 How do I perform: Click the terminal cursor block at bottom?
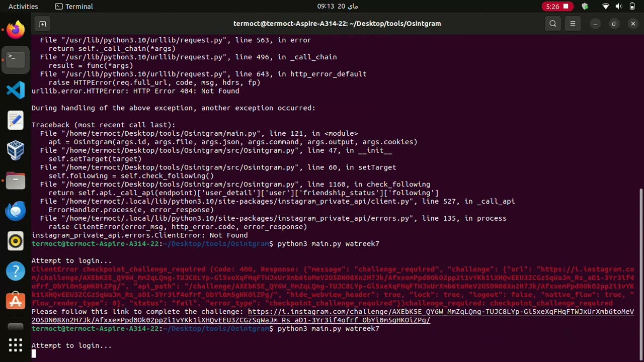point(34,354)
